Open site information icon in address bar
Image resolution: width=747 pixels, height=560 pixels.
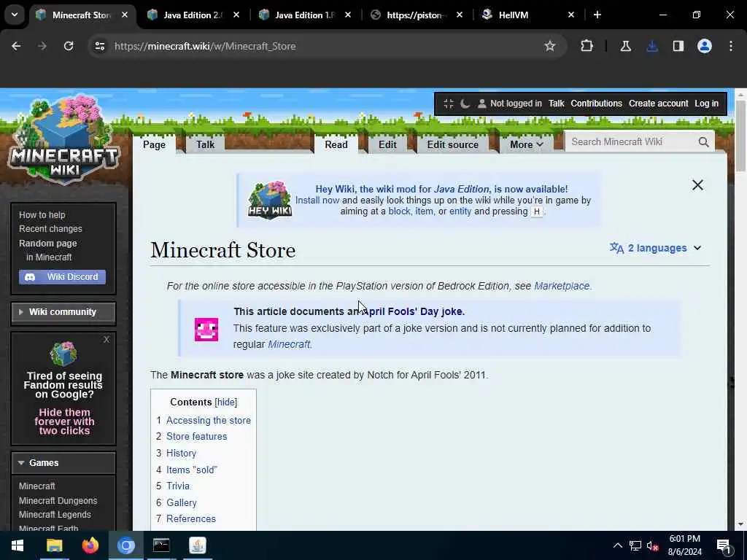(x=99, y=46)
